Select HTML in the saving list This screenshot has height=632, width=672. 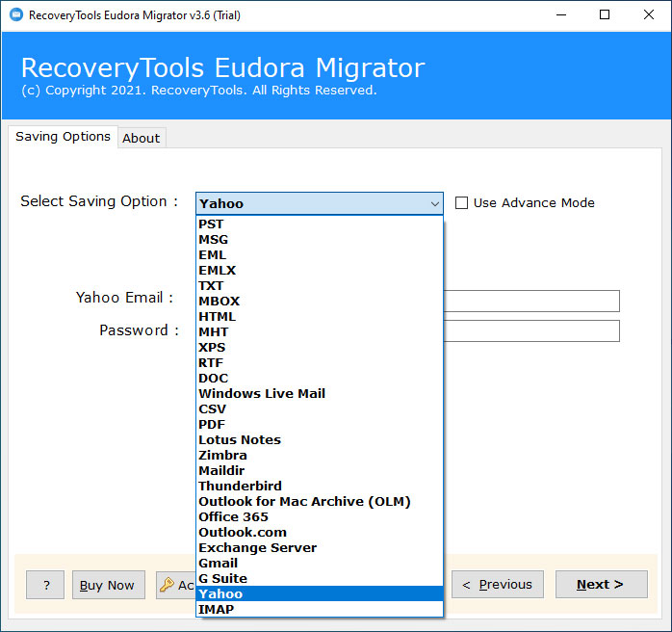(x=320, y=317)
